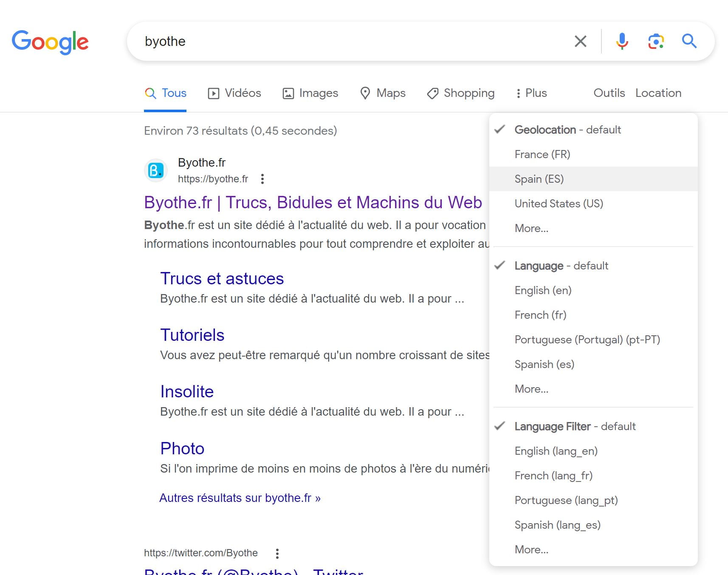
Task: Click the Byothe.fr favicon
Action: (x=156, y=170)
